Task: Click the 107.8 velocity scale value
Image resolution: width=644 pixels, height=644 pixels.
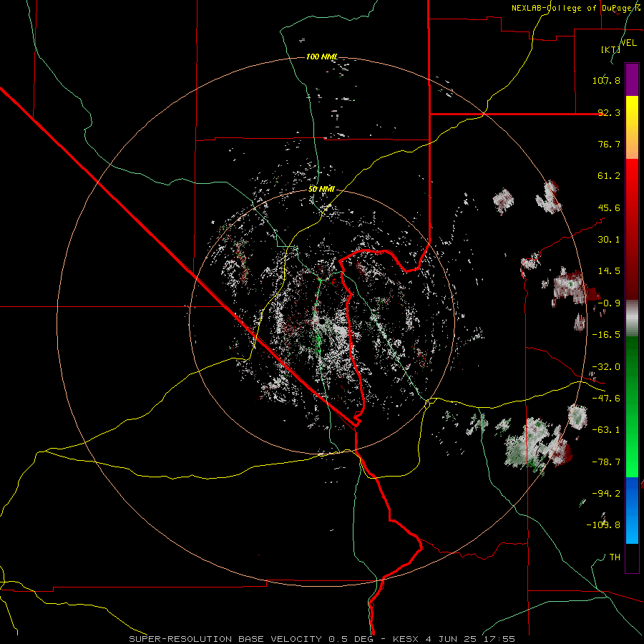Action: 606,80
